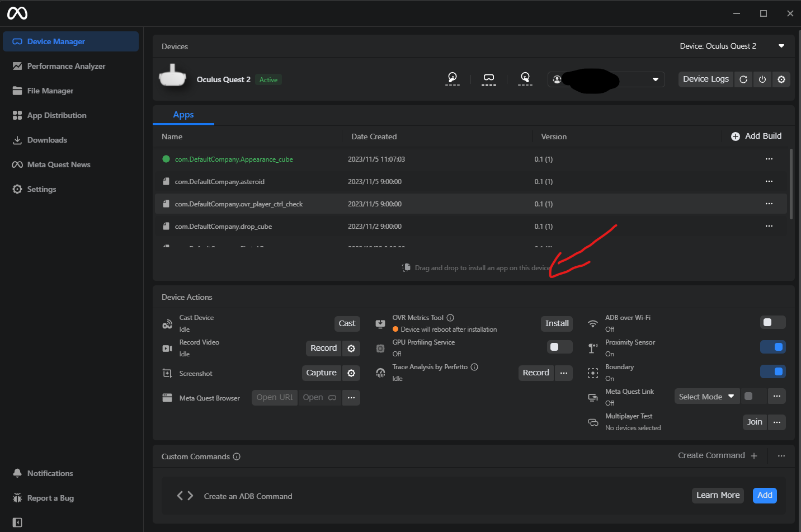Open device settings gear icon
Viewport: 801px width, 532px height.
click(x=781, y=79)
